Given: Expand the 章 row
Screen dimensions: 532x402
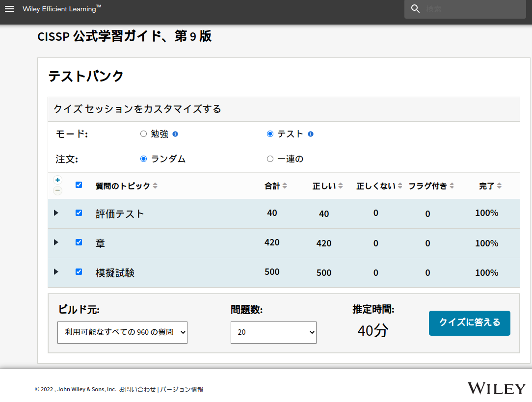Looking at the screenshot, I should pyautogui.click(x=56, y=242).
